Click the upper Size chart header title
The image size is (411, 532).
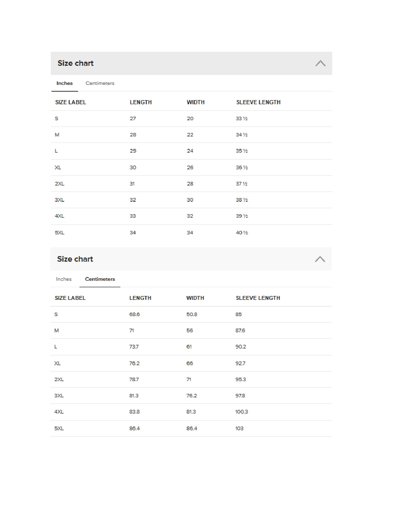[75, 63]
